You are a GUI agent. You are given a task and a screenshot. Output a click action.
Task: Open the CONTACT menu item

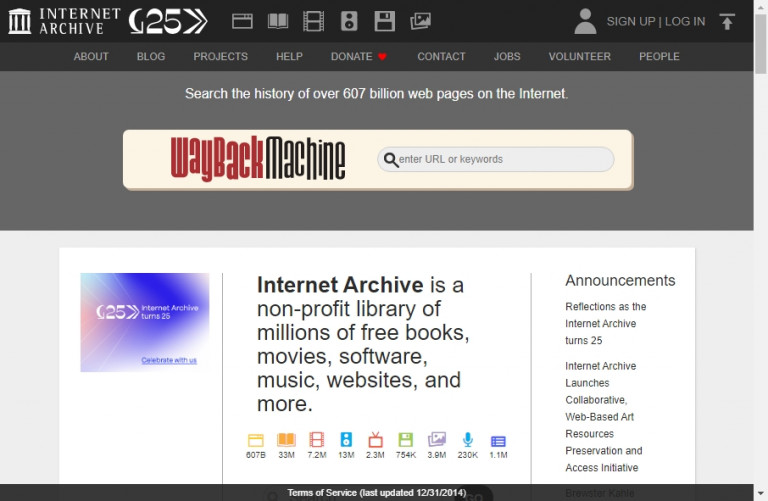(441, 57)
